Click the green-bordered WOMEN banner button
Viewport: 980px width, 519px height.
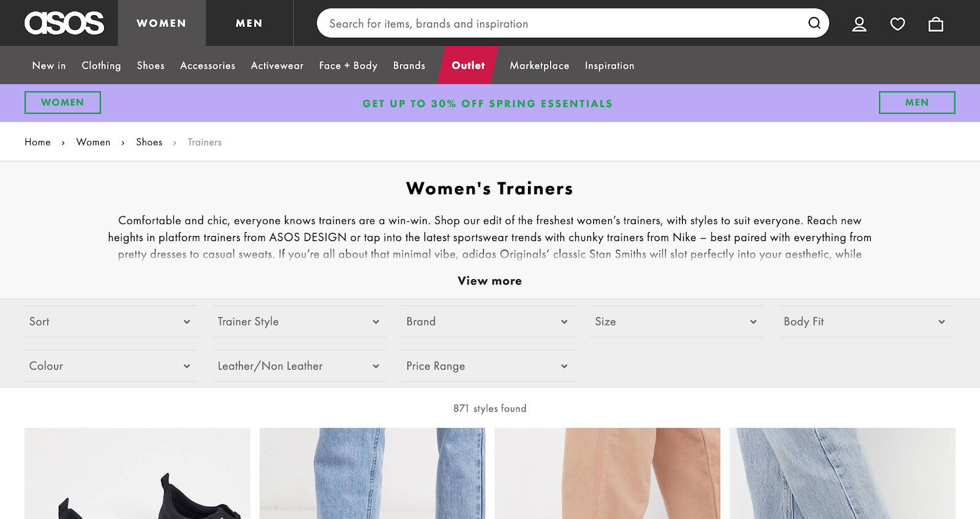coord(62,103)
